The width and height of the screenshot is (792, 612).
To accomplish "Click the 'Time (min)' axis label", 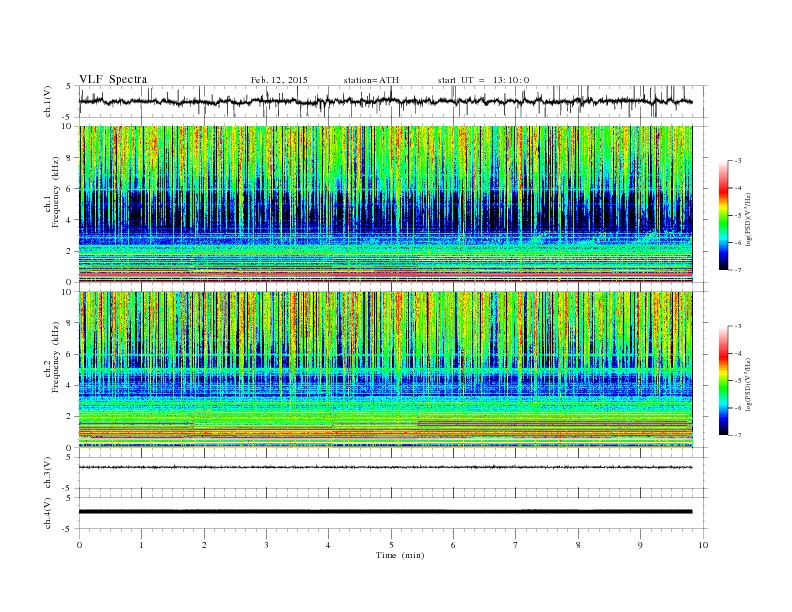I will pos(400,555).
